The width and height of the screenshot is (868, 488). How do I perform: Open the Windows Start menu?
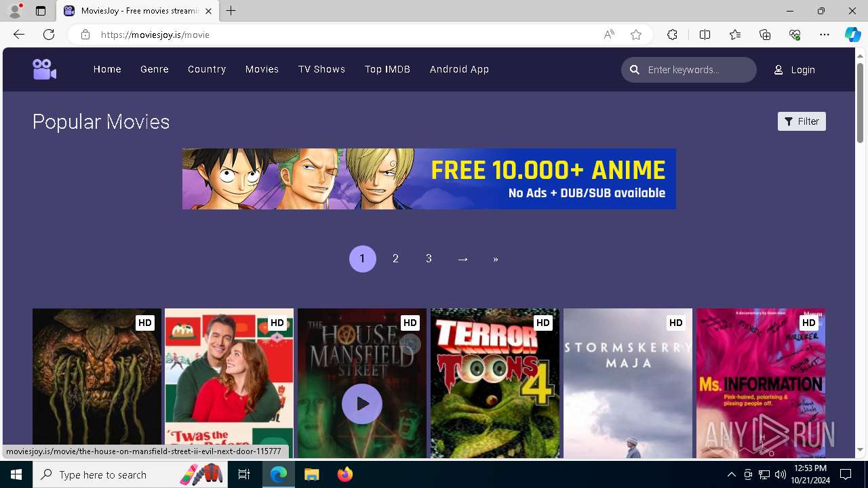16,474
